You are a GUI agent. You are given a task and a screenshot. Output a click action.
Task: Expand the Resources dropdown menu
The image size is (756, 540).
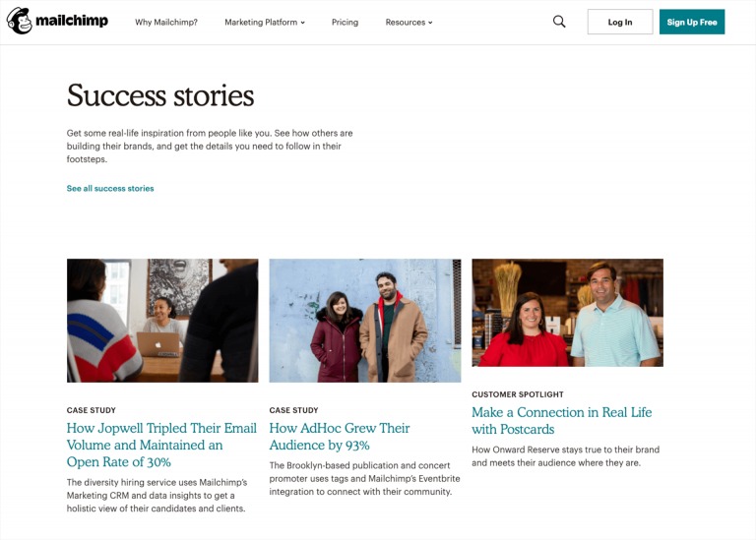[409, 22]
